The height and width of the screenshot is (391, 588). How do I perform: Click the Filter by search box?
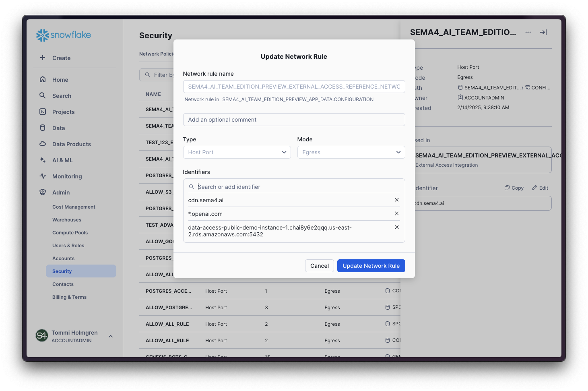pyautogui.click(x=157, y=75)
